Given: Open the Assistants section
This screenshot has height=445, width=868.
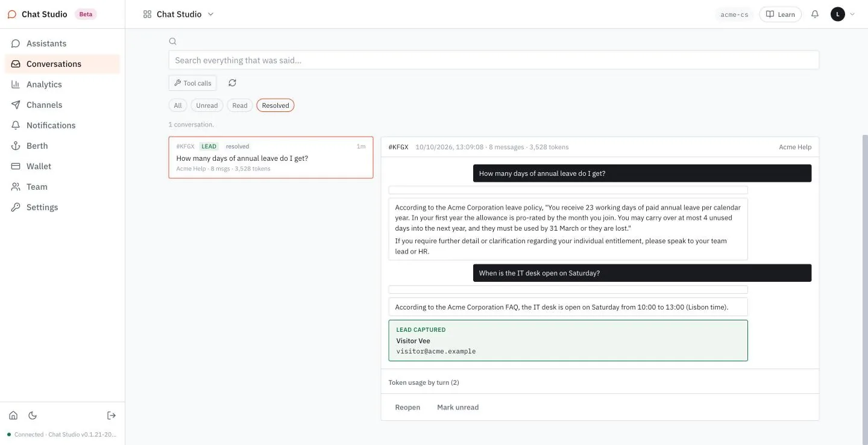Looking at the screenshot, I should pos(62,43).
